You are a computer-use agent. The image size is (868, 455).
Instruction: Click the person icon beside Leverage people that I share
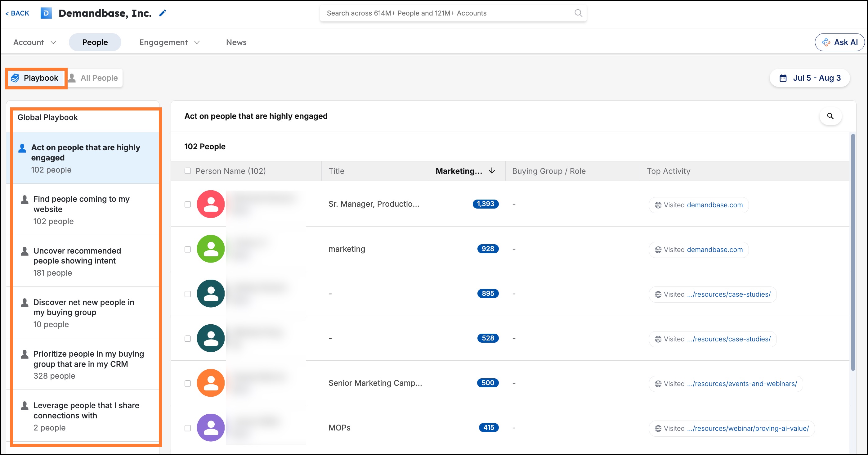point(25,406)
